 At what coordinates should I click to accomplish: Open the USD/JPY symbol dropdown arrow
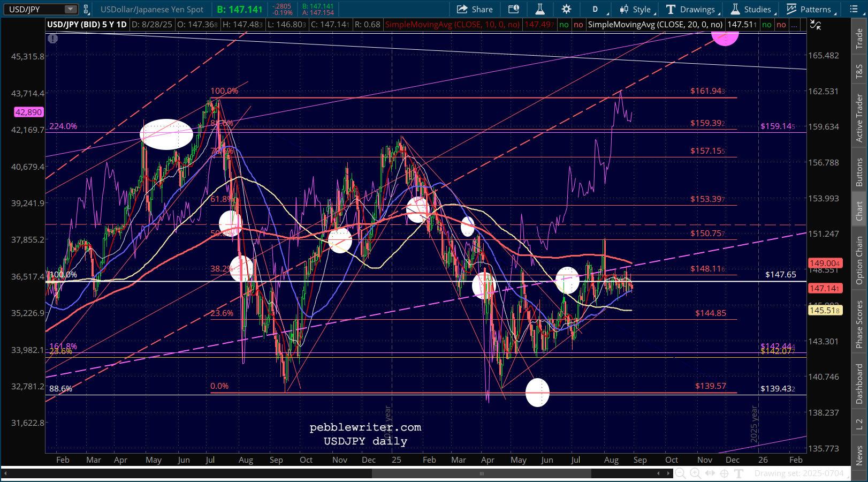[x=71, y=9]
